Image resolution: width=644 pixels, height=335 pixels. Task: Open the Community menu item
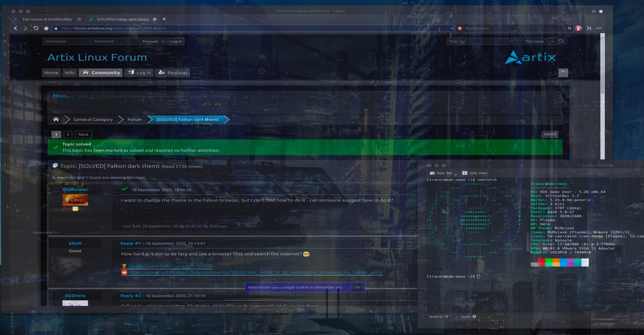pyautogui.click(x=101, y=73)
